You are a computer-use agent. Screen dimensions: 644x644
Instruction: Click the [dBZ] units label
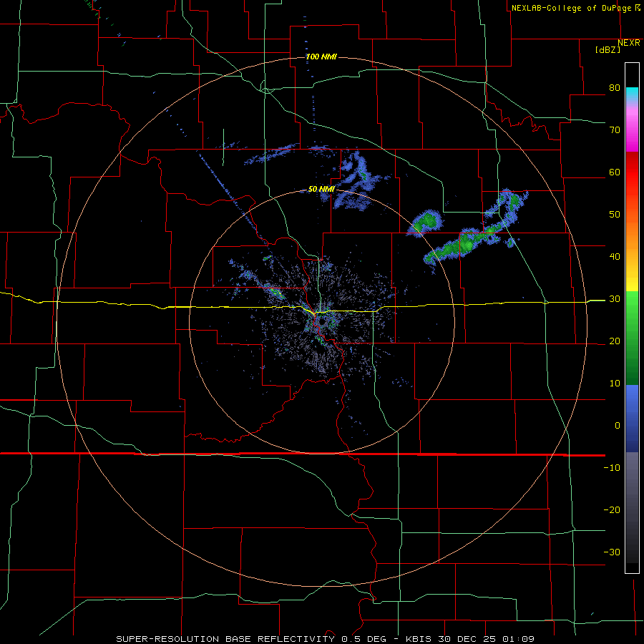click(x=608, y=49)
